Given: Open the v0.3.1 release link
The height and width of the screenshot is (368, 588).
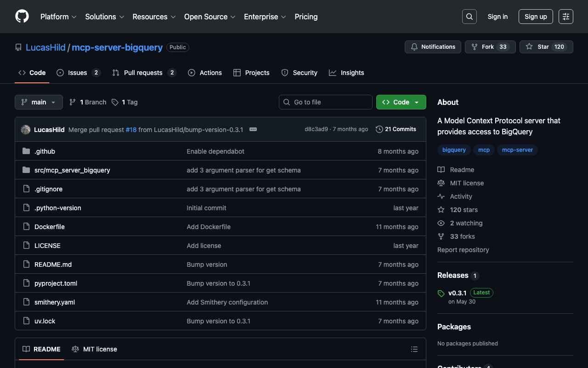Looking at the screenshot, I should [457, 293].
